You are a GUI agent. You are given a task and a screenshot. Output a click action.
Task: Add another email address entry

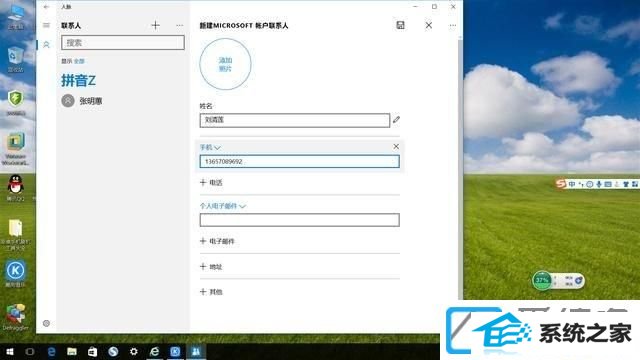[x=217, y=241]
